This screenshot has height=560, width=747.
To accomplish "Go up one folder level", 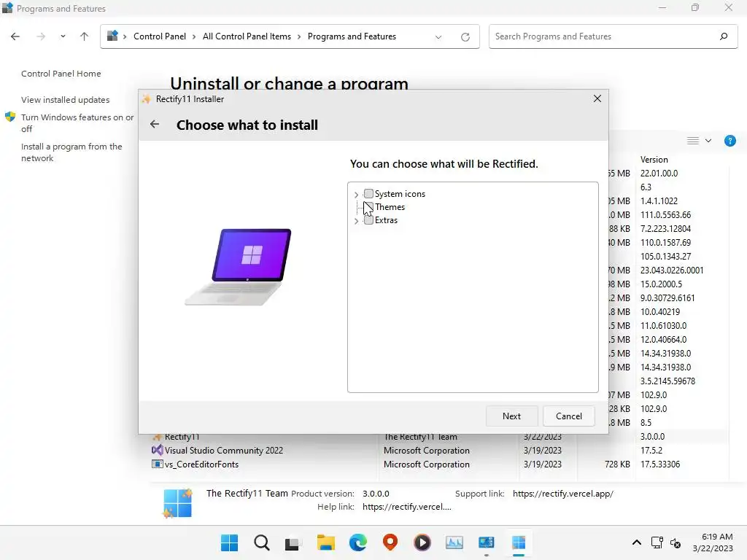I will coord(85,36).
